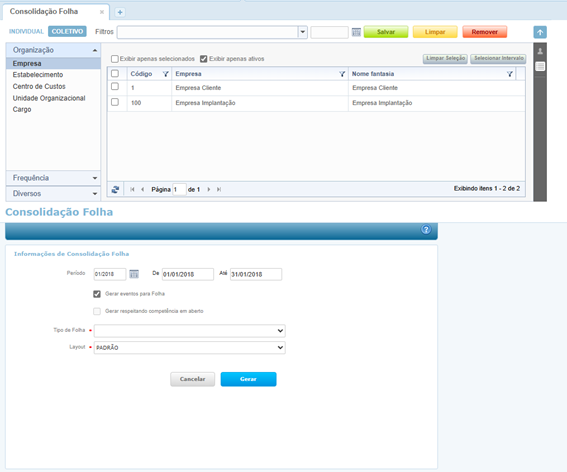Click the Nome fantasia column header
This screenshot has height=472, width=567.
point(373,74)
